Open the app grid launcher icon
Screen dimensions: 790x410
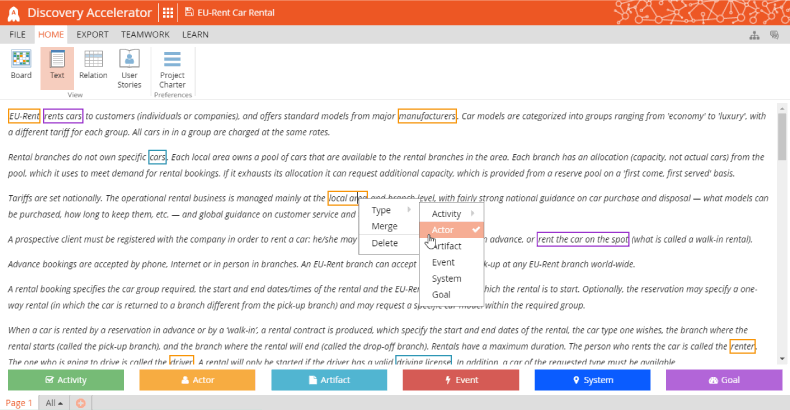[x=168, y=13]
